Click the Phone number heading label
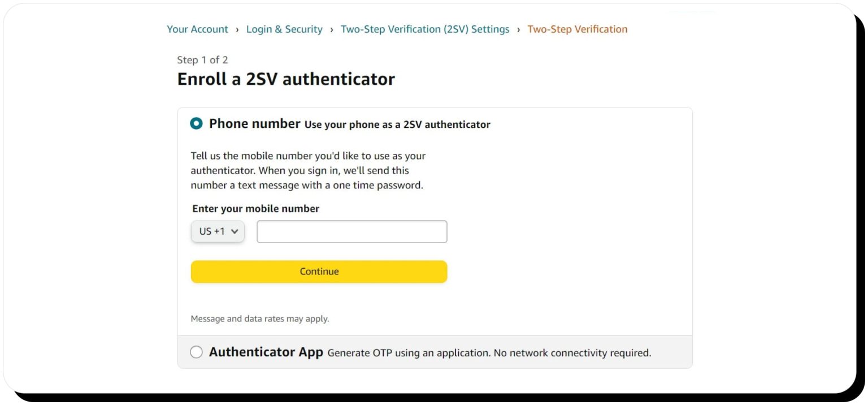The image size is (868, 405). [254, 123]
